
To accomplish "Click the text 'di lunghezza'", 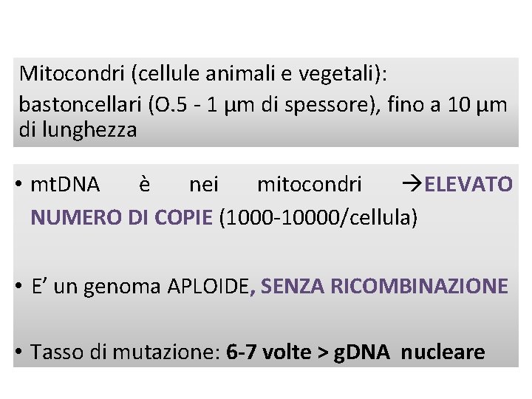I will pyautogui.click(x=78, y=130).
